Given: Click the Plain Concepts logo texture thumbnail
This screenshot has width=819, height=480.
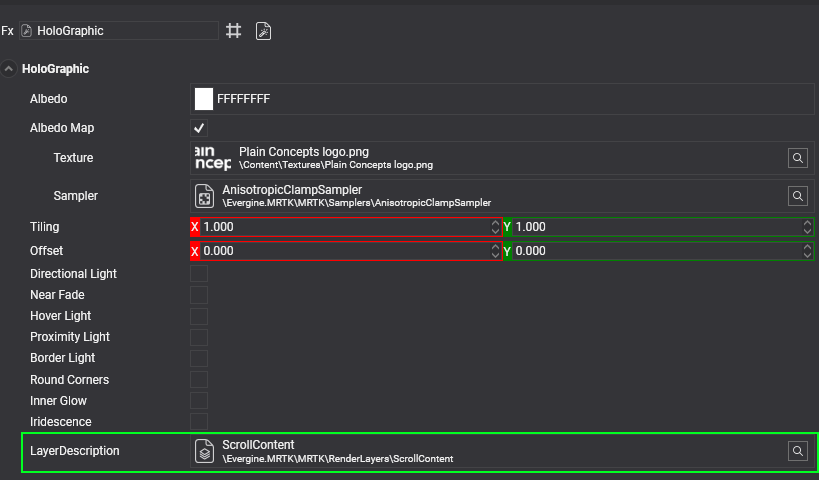Looking at the screenshot, I should tap(211, 158).
